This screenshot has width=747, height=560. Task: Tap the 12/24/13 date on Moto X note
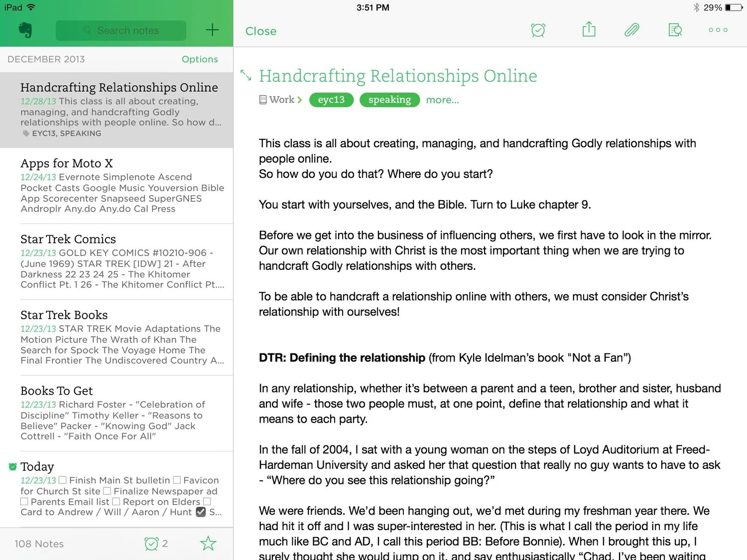coord(38,177)
